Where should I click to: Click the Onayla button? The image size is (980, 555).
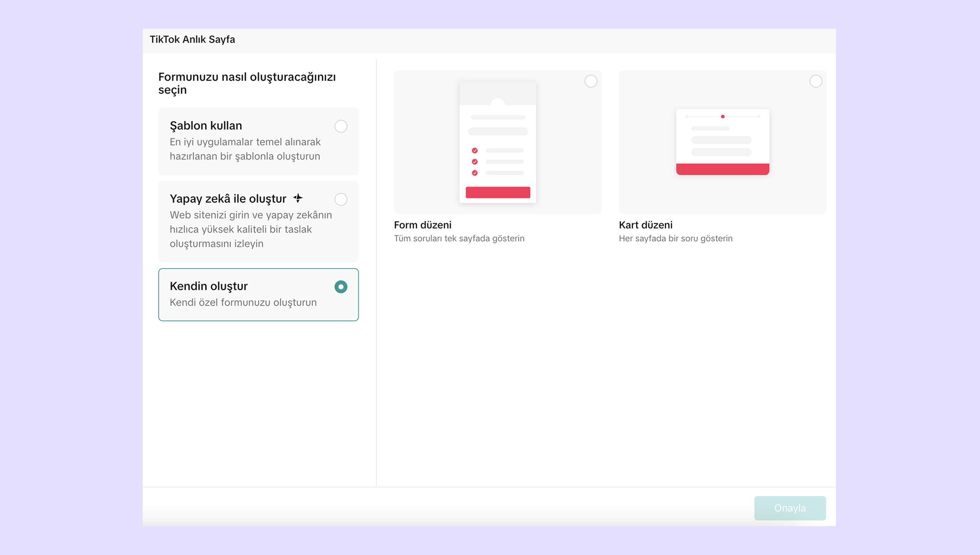click(x=790, y=508)
